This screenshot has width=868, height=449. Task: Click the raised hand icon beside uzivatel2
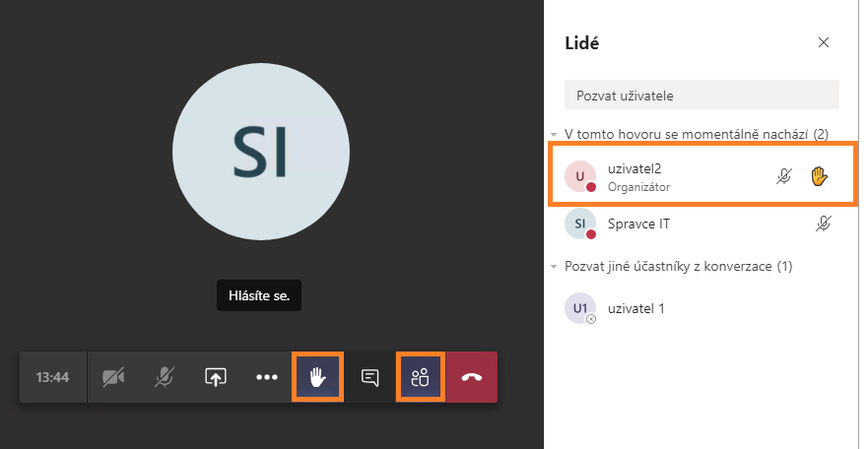click(x=819, y=176)
